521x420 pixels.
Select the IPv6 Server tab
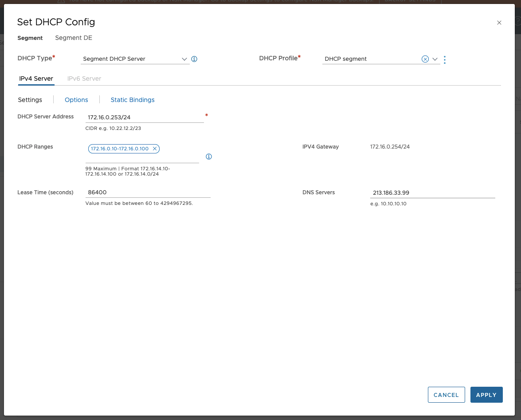[x=84, y=79]
